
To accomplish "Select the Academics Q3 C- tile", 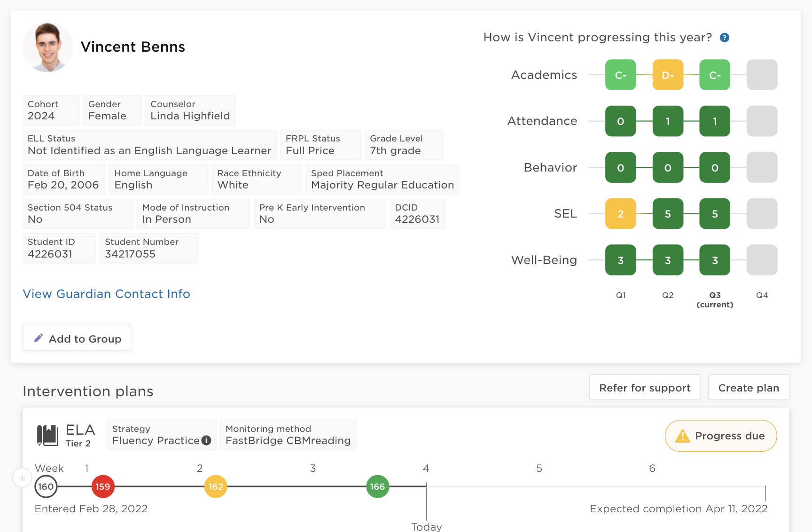I will (x=714, y=75).
